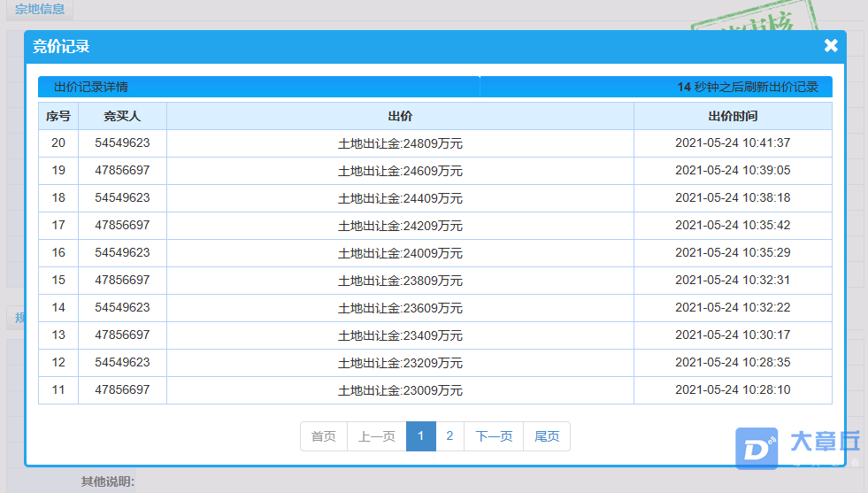The image size is (868, 493).
Task: Select sequence number 12 cell
Action: (58, 362)
